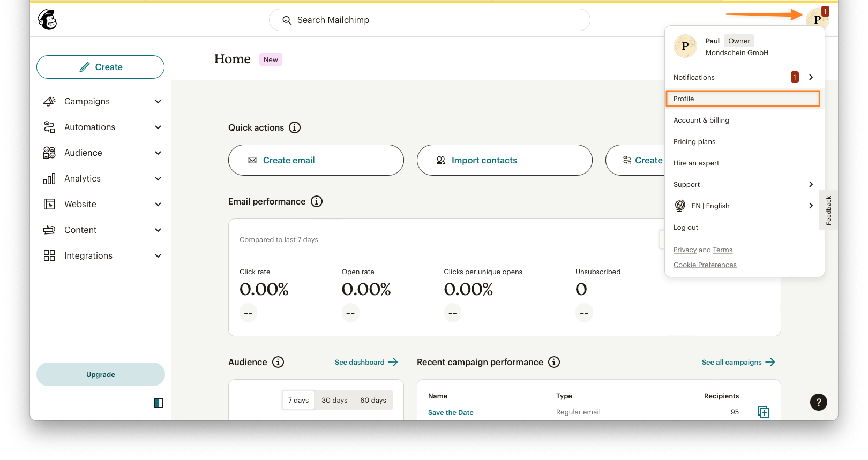Click the New badge beside Home

click(271, 59)
